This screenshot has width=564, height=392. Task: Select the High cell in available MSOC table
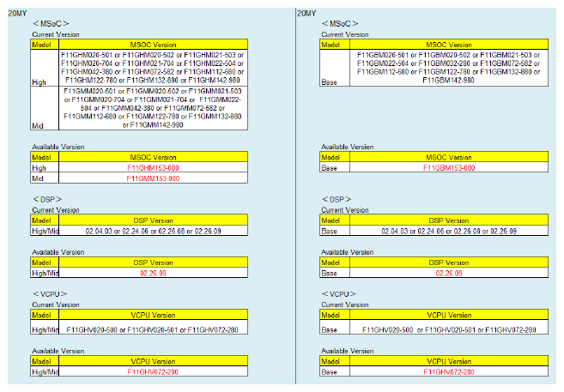coord(40,168)
